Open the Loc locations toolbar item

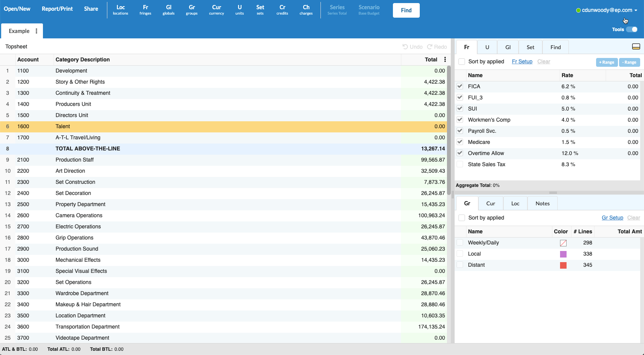(x=120, y=10)
